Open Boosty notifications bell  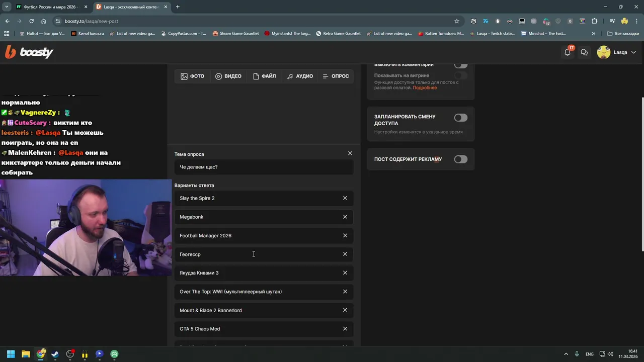568,52
